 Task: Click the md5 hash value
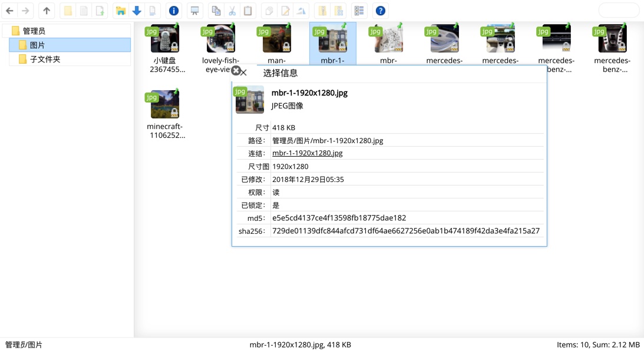(x=339, y=218)
